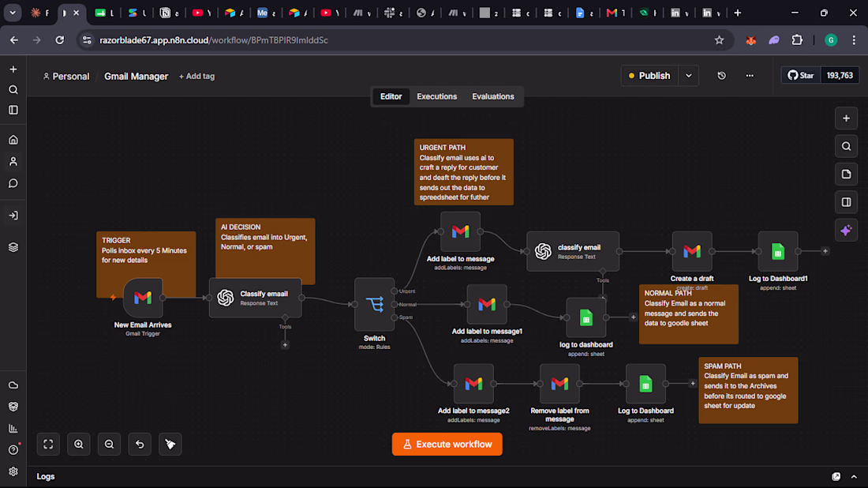Open the sidebar chat icon
Screen dimensions: 868x488
pyautogui.click(x=13, y=183)
